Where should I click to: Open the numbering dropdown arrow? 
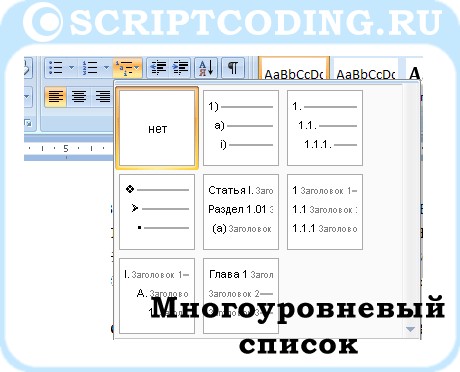point(106,68)
